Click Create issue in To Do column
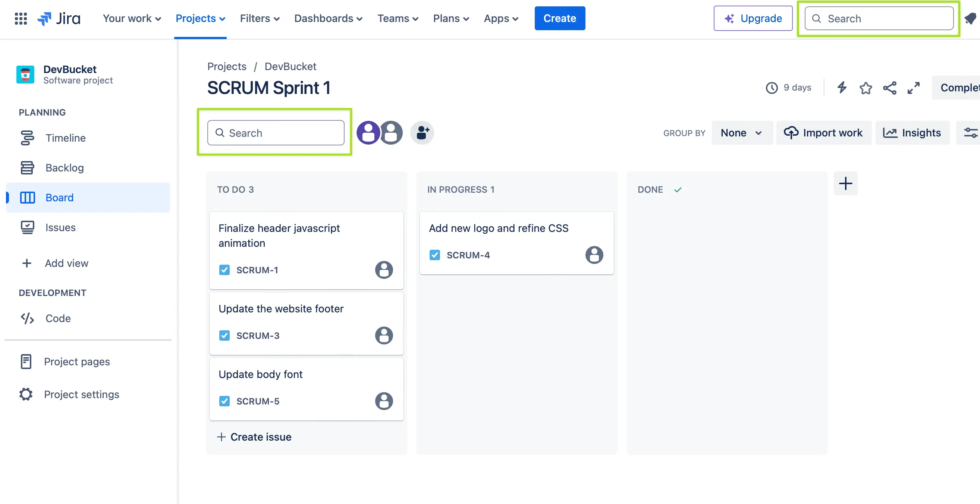The image size is (980, 504). [x=254, y=437]
